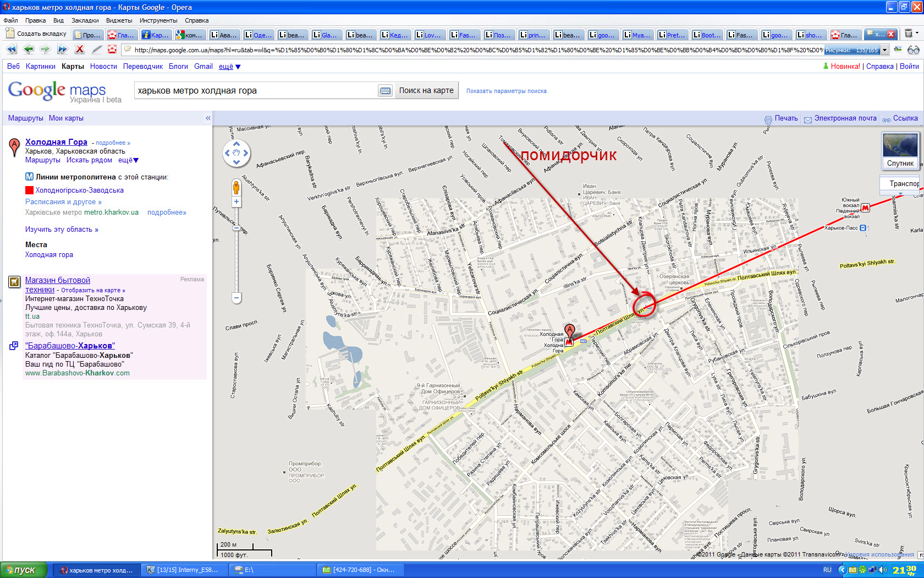Click 'Создать вкладку' new tab button
924x578 pixels.
(36, 34)
